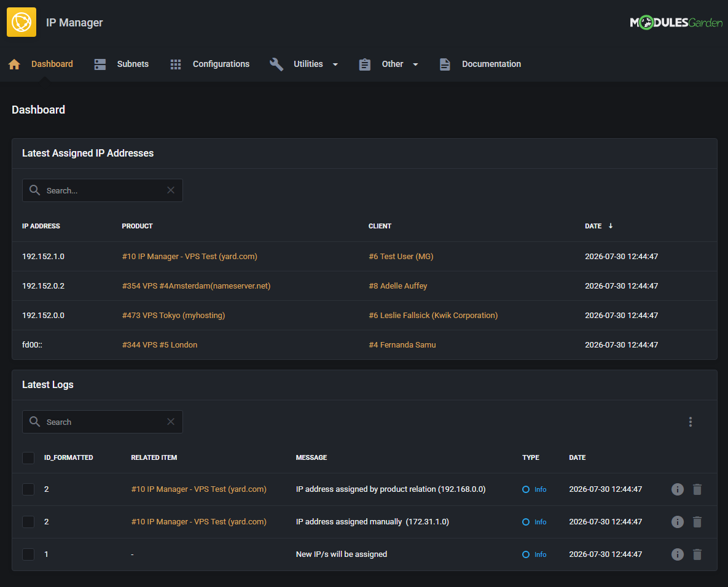
Task: Focus the Latest Logs search box
Action: (102, 422)
